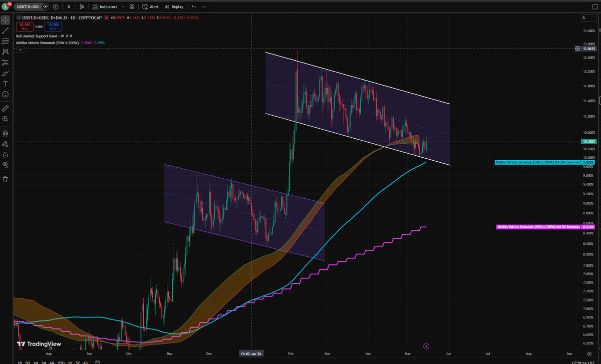Viewport: 601px width, 364px height.
Task: Toggle magnet mode for drawings
Action: 5,134
